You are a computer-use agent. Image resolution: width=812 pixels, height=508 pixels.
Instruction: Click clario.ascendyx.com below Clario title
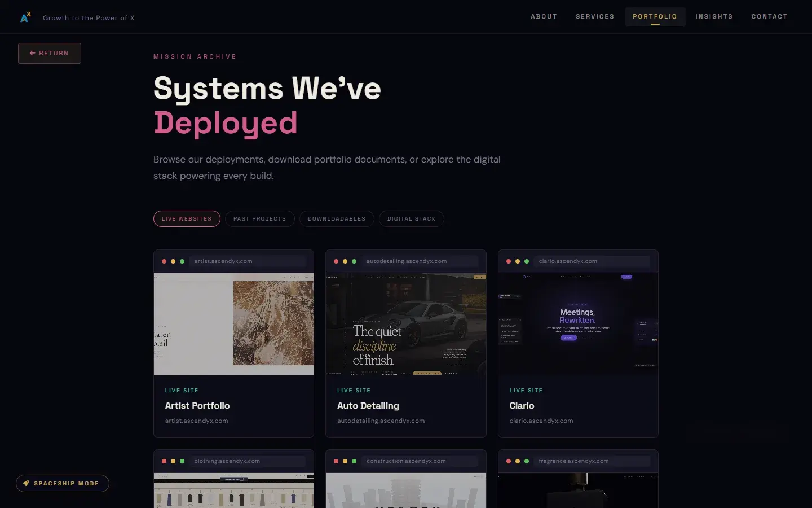click(x=541, y=421)
